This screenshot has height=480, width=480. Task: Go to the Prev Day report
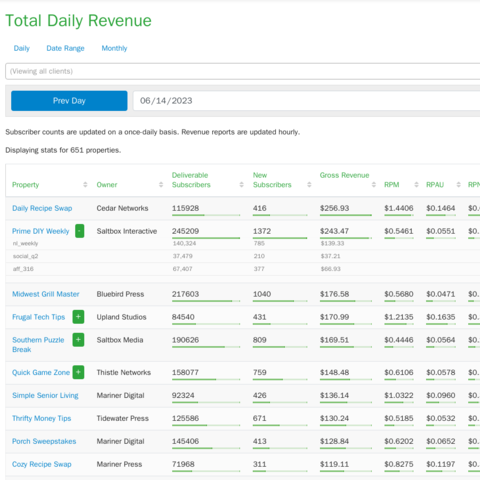coord(69,101)
